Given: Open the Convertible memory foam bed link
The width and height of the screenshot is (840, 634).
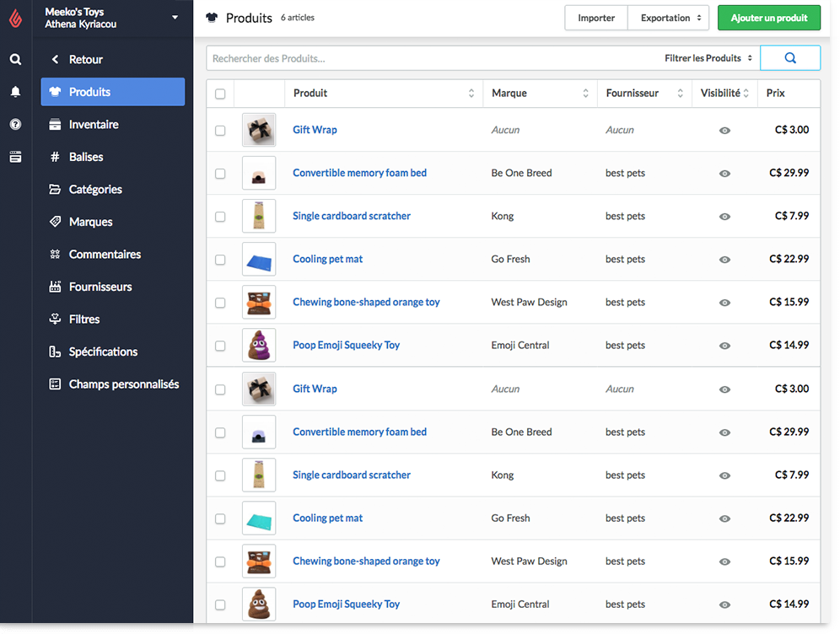Looking at the screenshot, I should coord(359,173).
